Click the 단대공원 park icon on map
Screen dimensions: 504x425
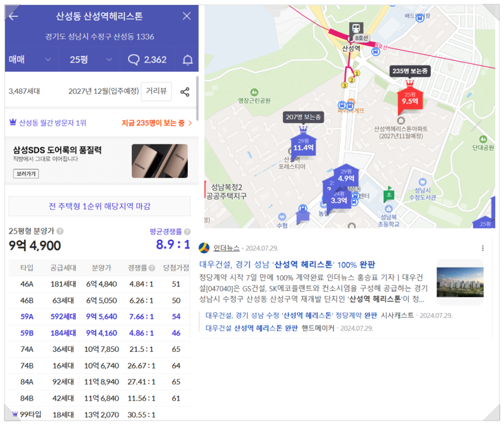coord(483,139)
